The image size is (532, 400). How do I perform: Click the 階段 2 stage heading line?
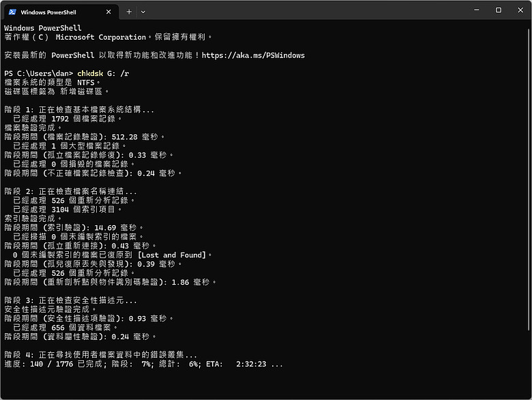pos(70,192)
